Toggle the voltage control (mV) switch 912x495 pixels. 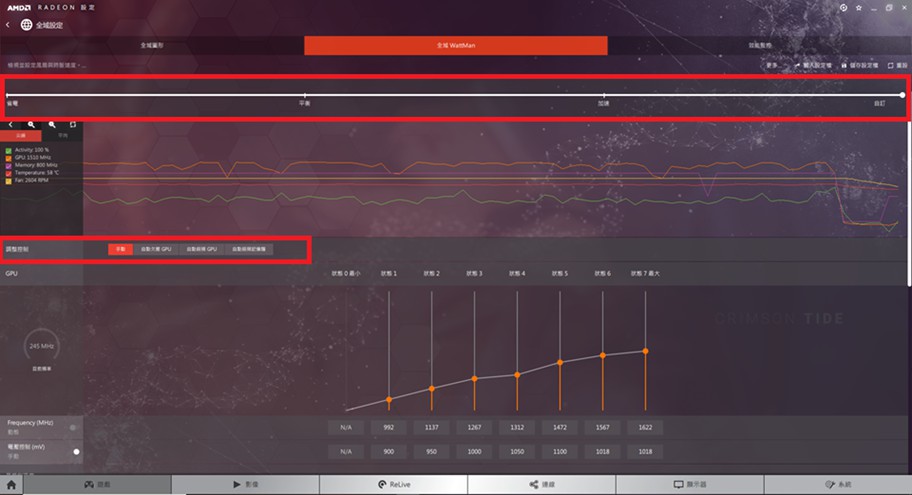tap(76, 452)
